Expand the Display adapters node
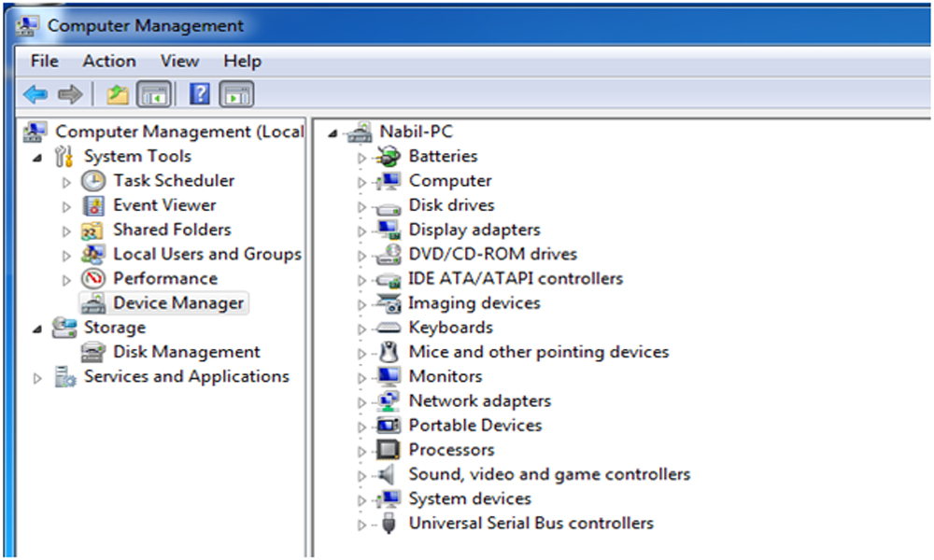 [362, 231]
